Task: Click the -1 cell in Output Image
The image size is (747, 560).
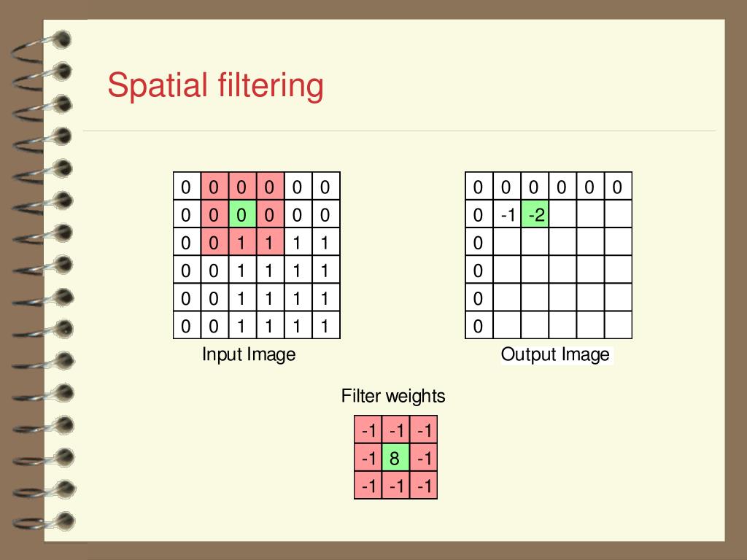Action: pos(507,214)
